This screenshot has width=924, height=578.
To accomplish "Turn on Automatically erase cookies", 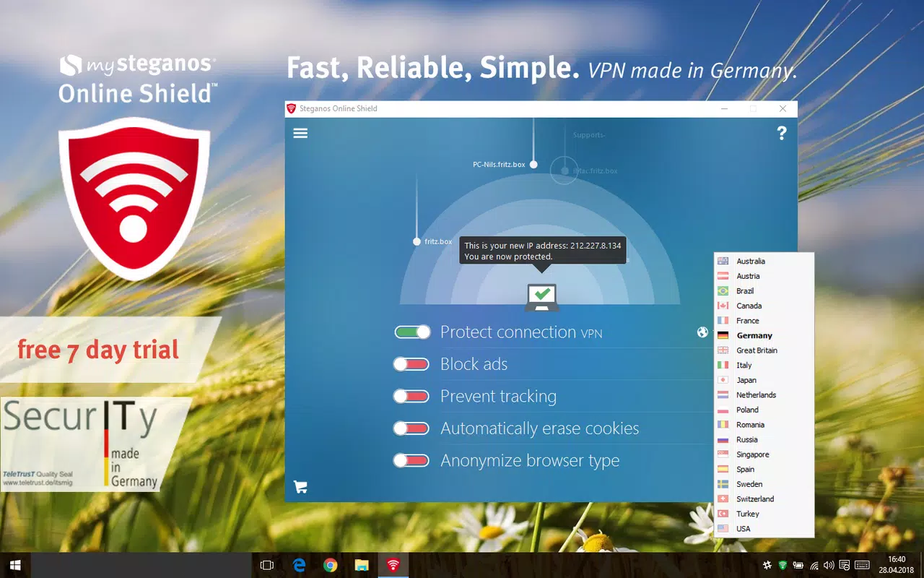I will (411, 428).
